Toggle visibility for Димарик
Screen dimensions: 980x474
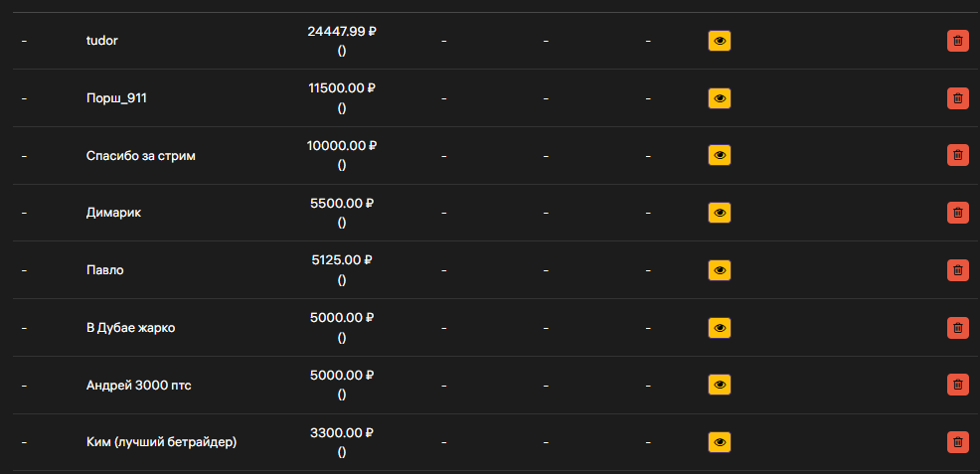(720, 213)
